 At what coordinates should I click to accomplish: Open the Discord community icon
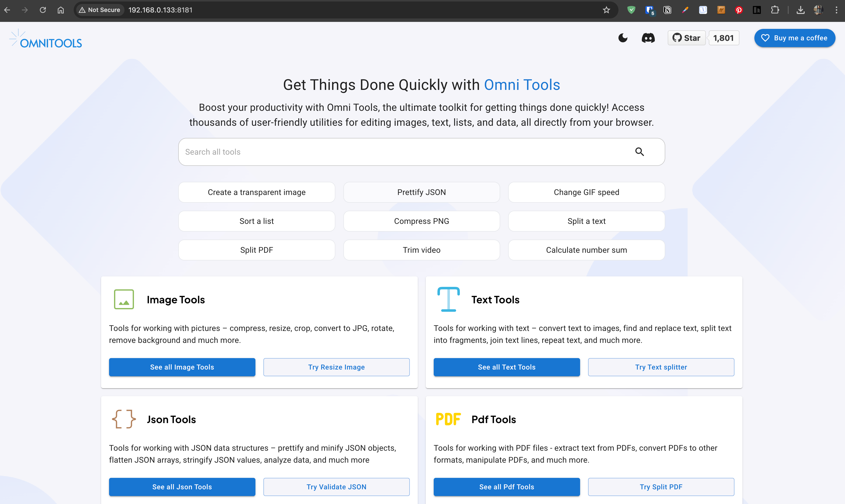[x=648, y=38]
